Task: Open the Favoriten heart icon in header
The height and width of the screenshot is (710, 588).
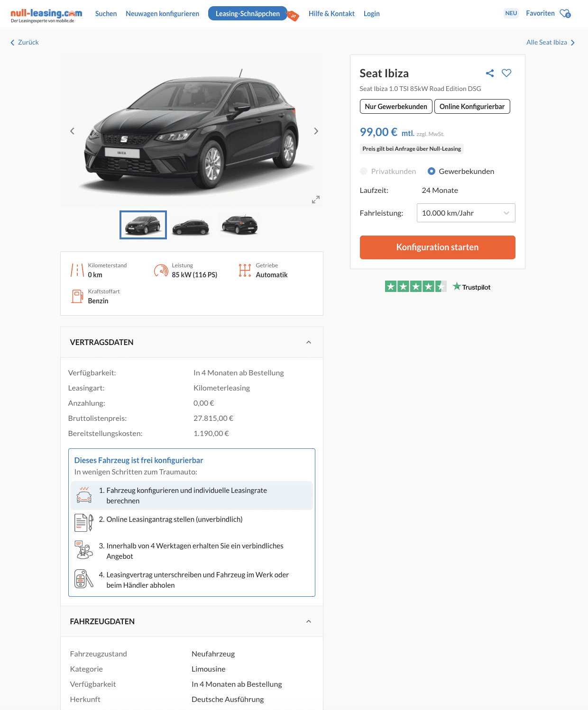Action: click(x=565, y=14)
